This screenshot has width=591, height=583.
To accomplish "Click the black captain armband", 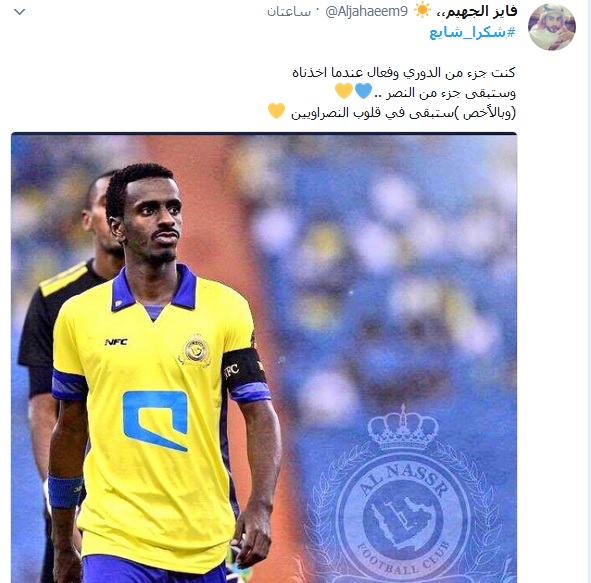I will 243,368.
